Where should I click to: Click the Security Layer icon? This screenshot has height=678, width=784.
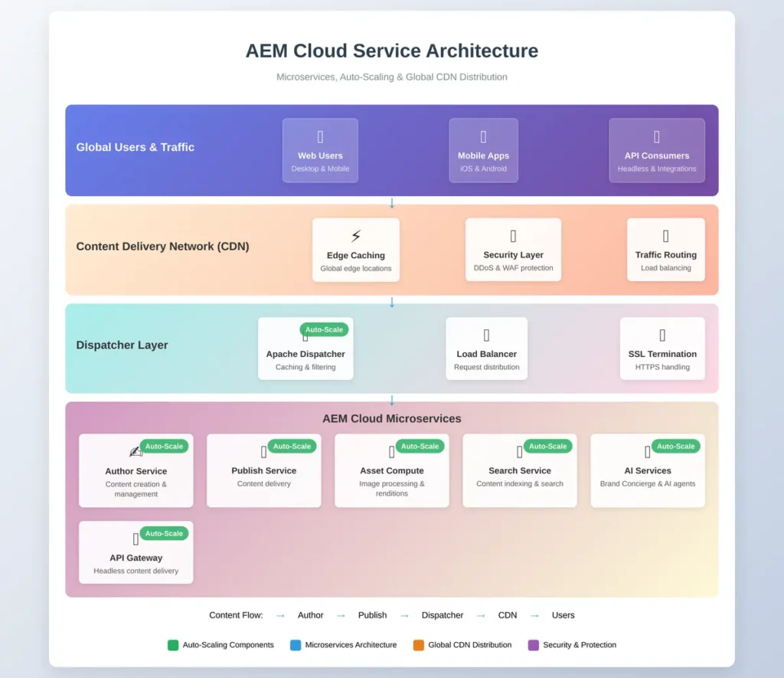pos(513,236)
